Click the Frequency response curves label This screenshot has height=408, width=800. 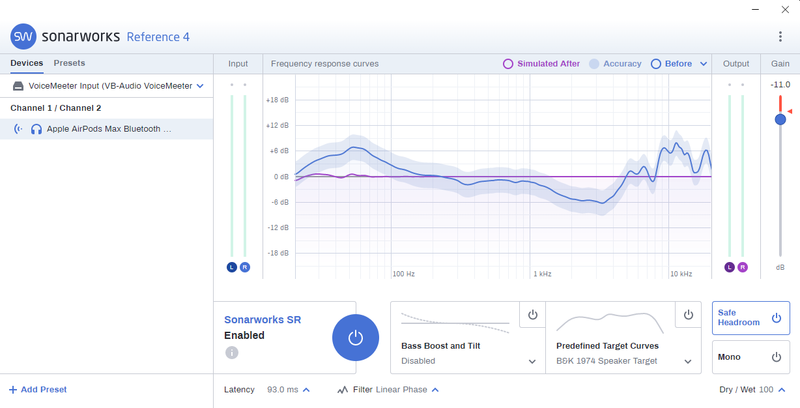(x=324, y=64)
